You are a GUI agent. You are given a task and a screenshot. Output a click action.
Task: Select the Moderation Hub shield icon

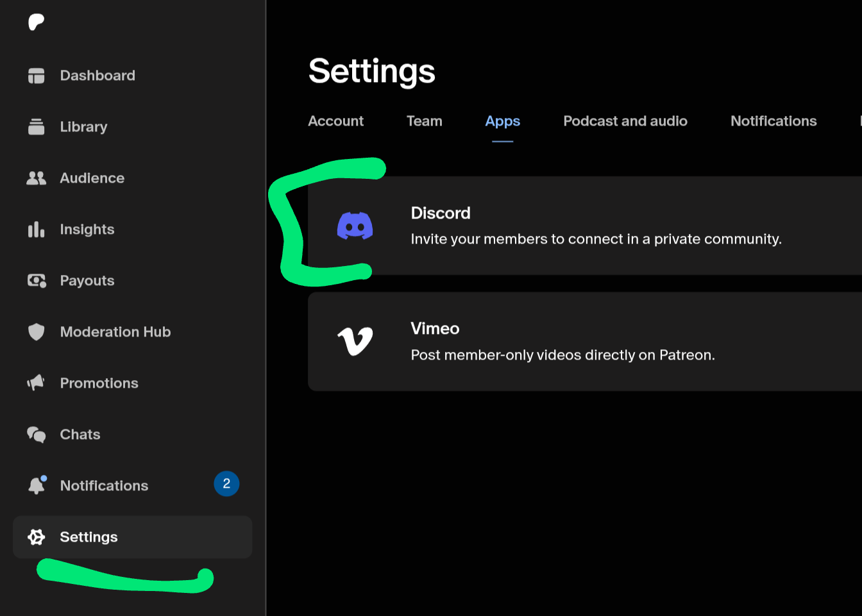(37, 332)
